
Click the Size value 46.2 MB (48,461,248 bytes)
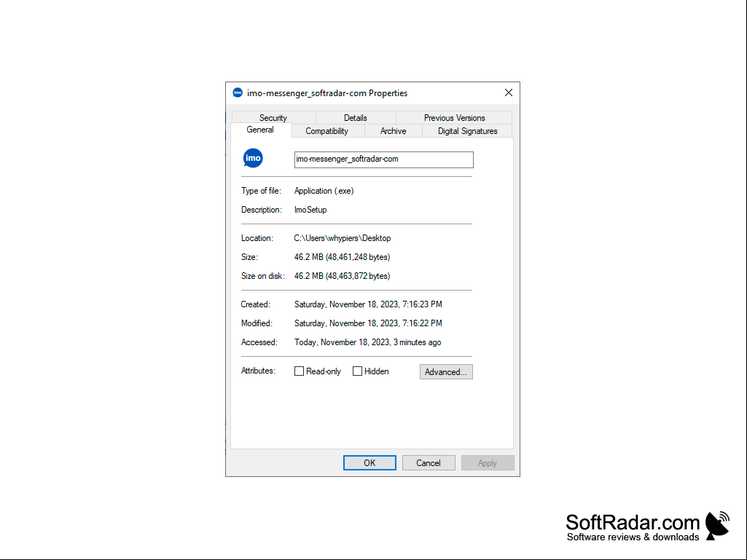click(342, 257)
